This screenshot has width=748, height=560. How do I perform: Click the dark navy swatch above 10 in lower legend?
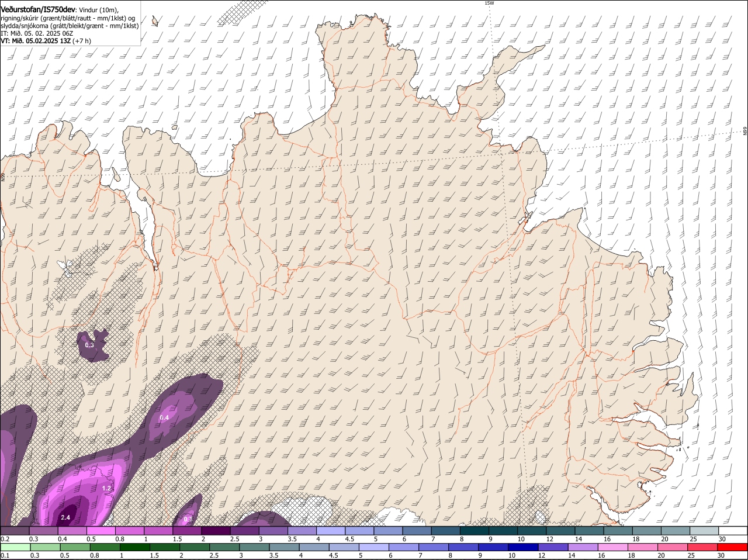(522, 547)
